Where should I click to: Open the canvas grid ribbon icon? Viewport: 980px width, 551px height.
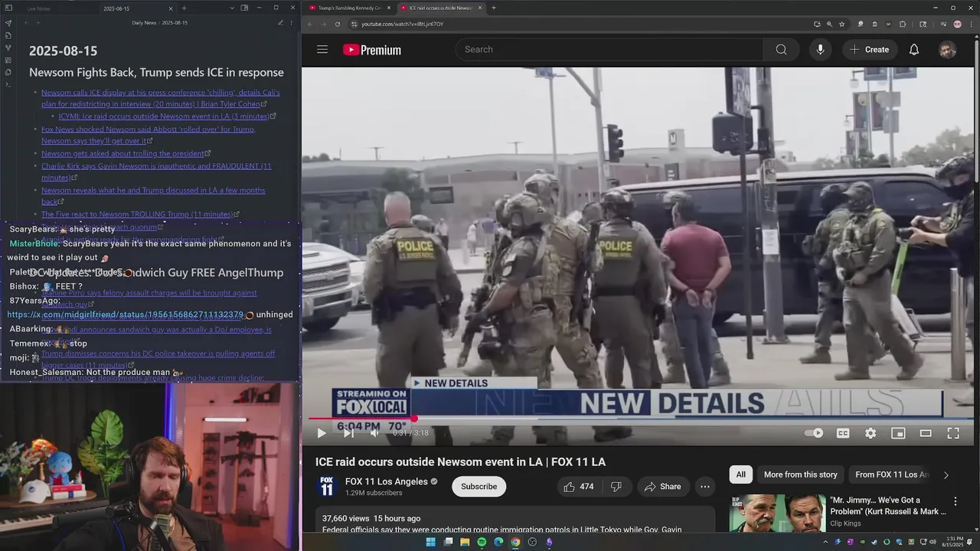[x=8, y=60]
